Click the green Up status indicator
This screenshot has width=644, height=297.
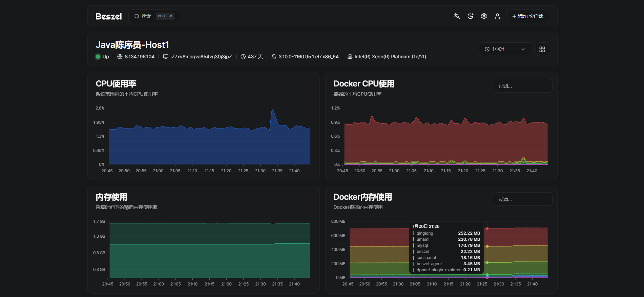[98, 57]
